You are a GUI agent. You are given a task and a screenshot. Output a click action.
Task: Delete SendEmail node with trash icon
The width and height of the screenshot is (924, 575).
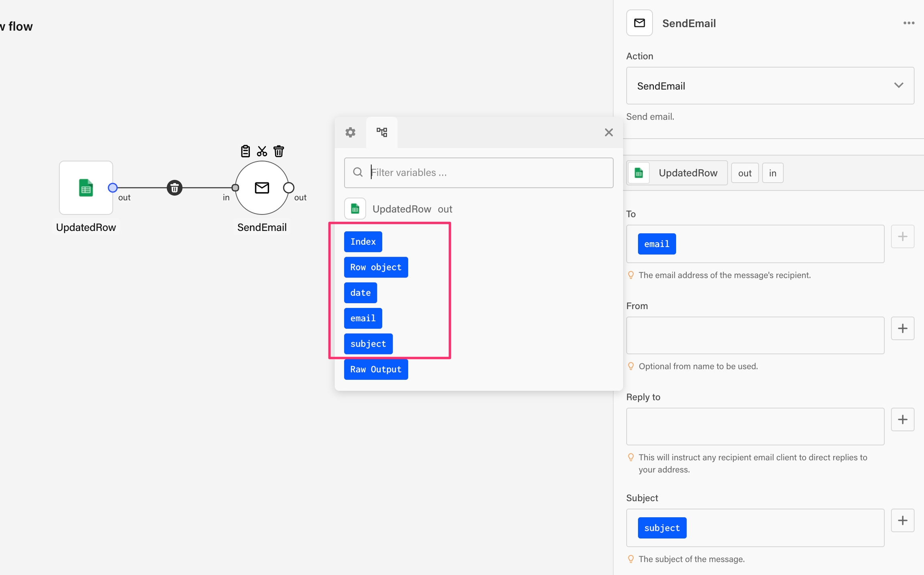pyautogui.click(x=279, y=151)
